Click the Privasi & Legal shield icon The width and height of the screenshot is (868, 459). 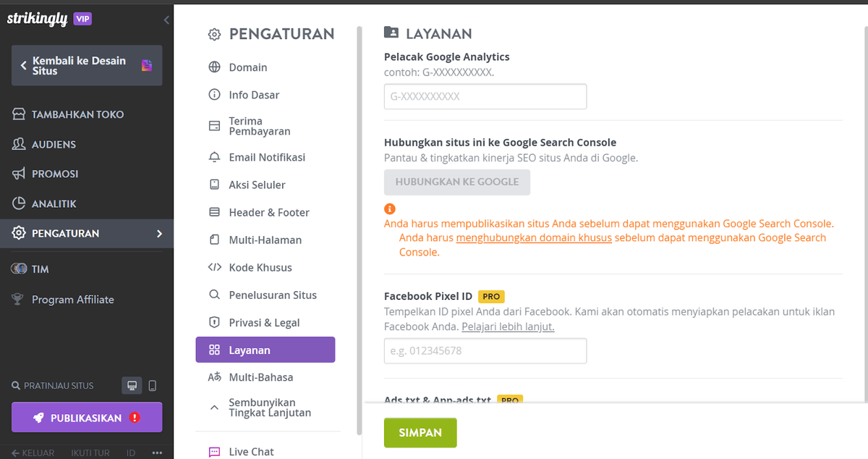click(214, 322)
